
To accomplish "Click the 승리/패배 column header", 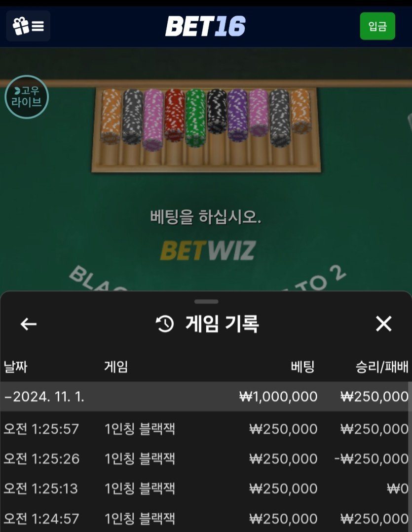I will pos(381,367).
